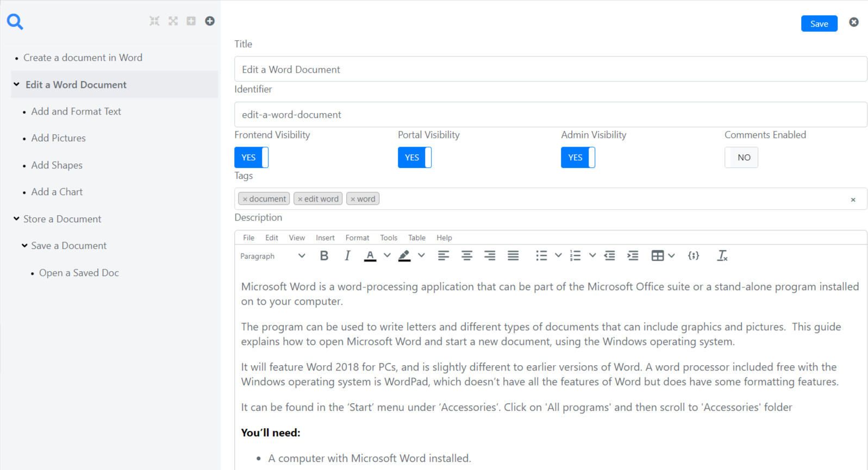Collapse the Store a Document node

16,218
